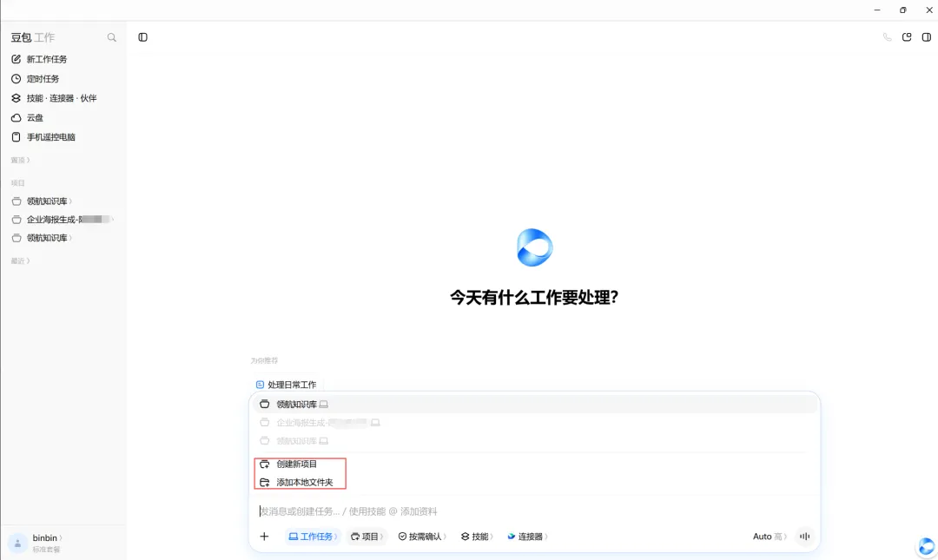
Task: Minimize the Doubao window
Action: pos(877,10)
